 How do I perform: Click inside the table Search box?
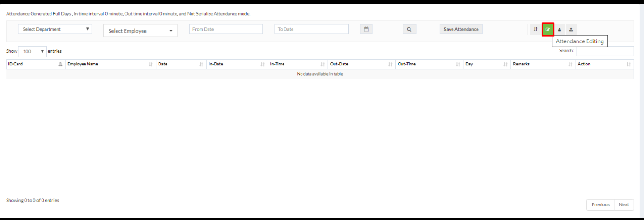pos(605,51)
